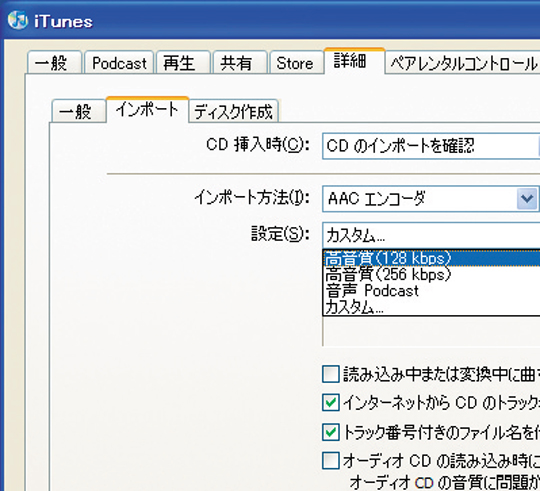The width and height of the screenshot is (540, 491).
Task: Select the 詳細 tab
Action: coord(354,61)
